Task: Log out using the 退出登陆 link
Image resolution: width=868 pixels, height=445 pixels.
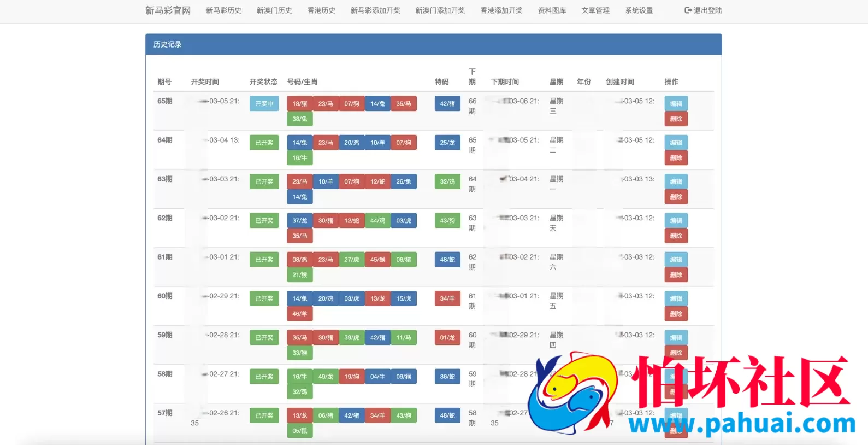Action: 703,10
